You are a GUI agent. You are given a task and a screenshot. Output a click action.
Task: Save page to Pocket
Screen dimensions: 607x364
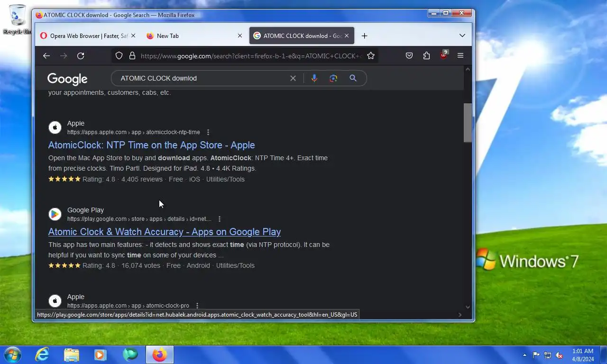(409, 56)
